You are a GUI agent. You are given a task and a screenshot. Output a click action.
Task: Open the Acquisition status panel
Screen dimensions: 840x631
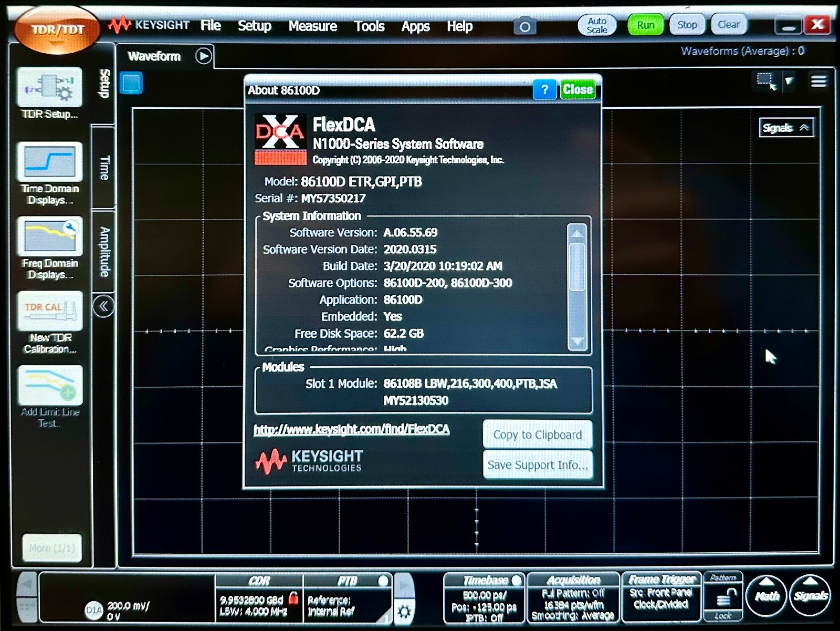coord(573,597)
